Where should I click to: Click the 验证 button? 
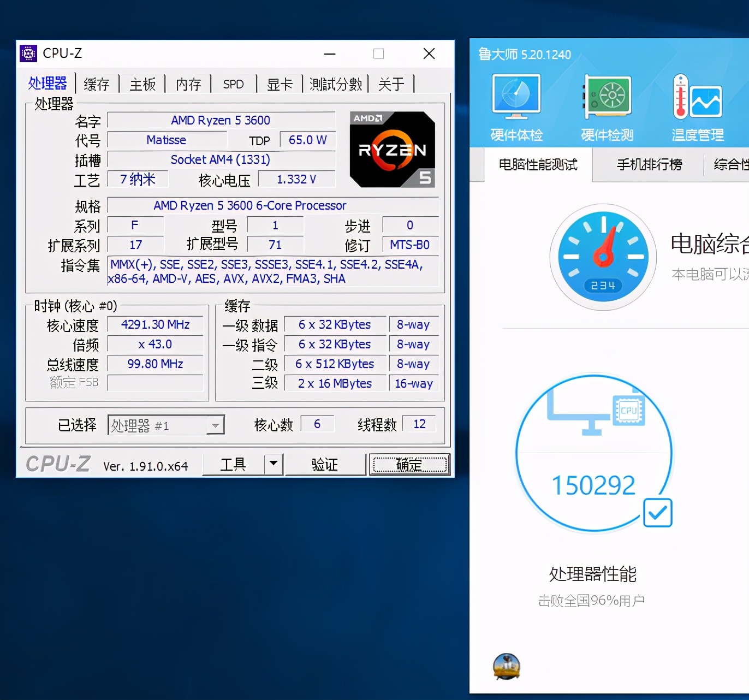point(325,464)
